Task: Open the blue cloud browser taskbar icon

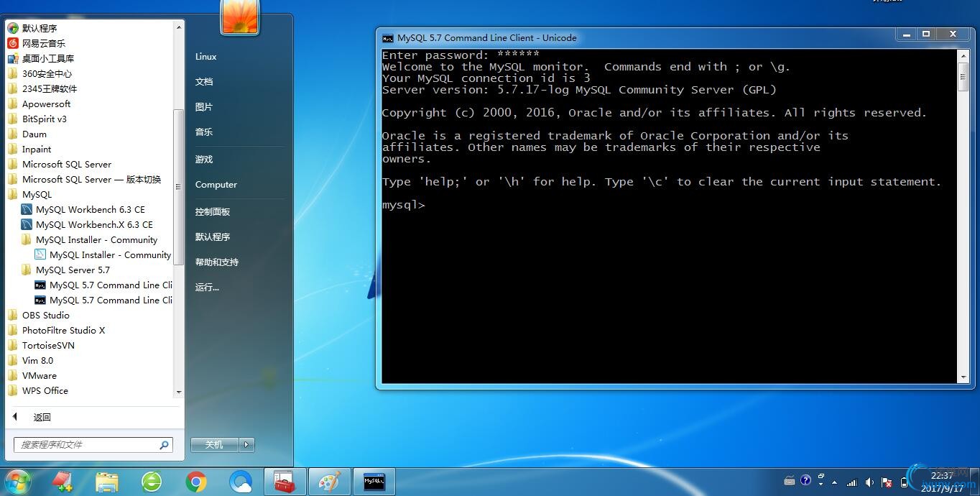Action: click(240, 482)
